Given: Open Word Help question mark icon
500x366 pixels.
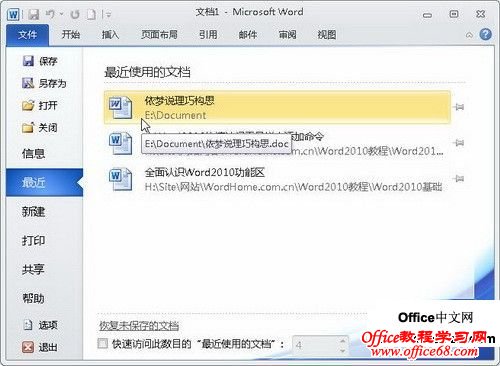Looking at the screenshot, I should tap(486, 34).
